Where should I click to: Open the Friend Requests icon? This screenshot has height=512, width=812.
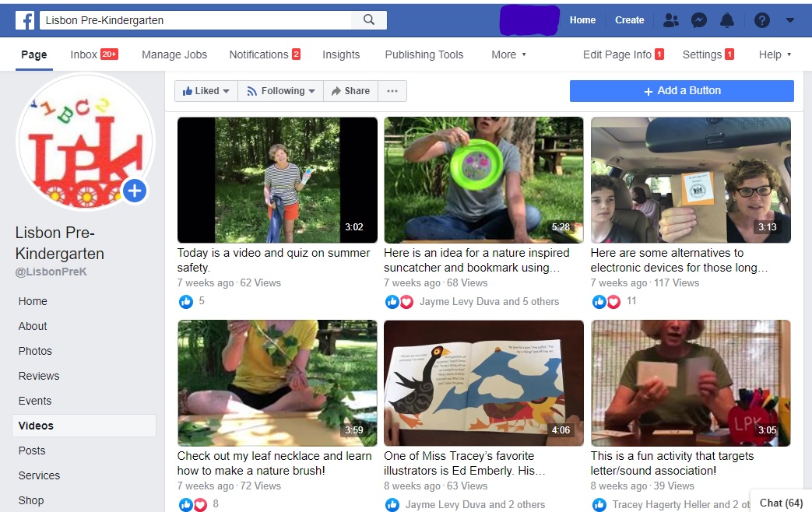click(670, 20)
